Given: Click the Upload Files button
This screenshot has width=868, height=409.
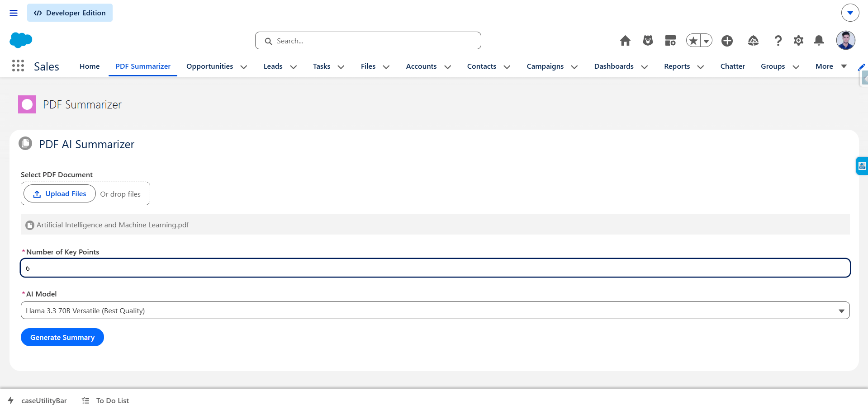Looking at the screenshot, I should [x=60, y=193].
